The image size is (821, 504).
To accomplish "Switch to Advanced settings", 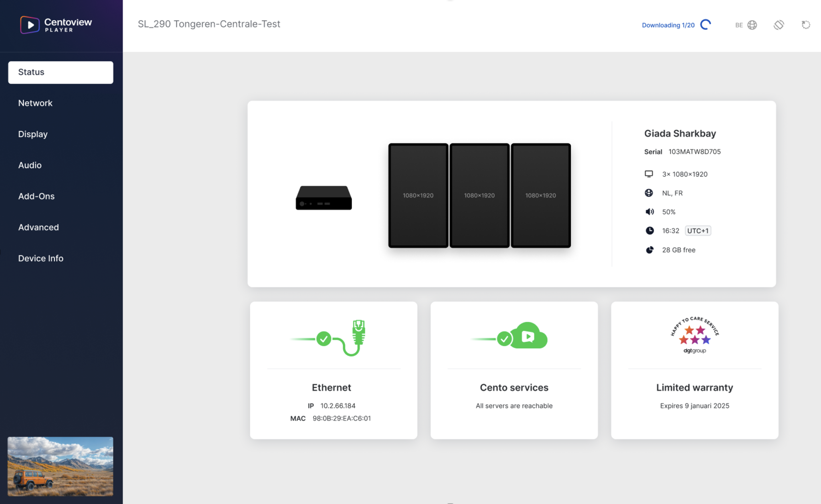I will [x=38, y=227].
